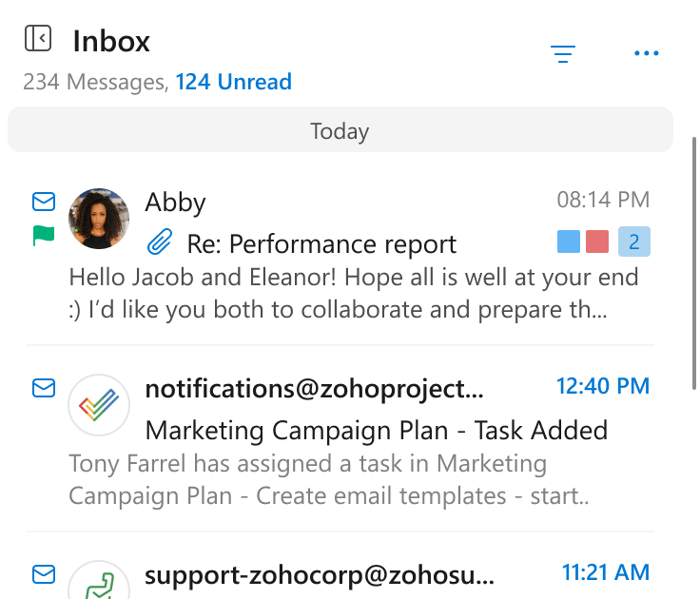Click Abby's profile picture

tap(99, 219)
